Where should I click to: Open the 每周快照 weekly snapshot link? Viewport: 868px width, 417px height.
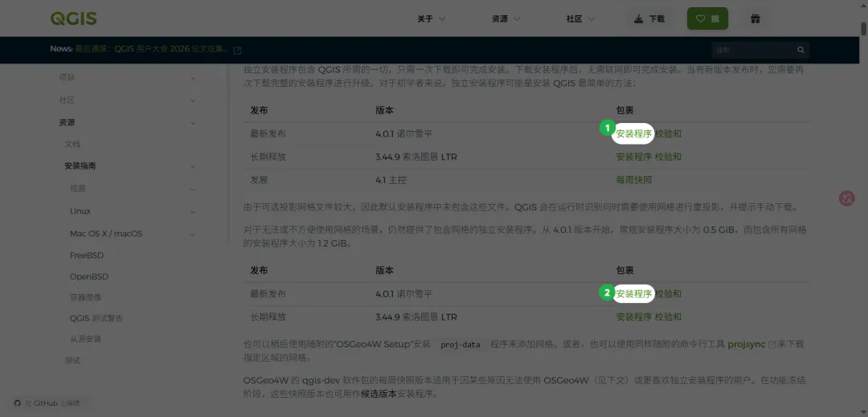(x=634, y=180)
